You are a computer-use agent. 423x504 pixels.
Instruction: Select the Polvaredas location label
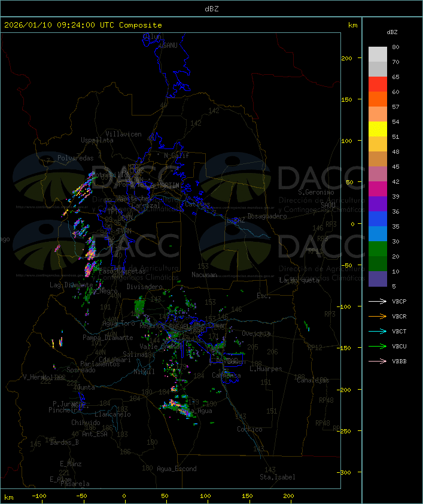click(75, 158)
